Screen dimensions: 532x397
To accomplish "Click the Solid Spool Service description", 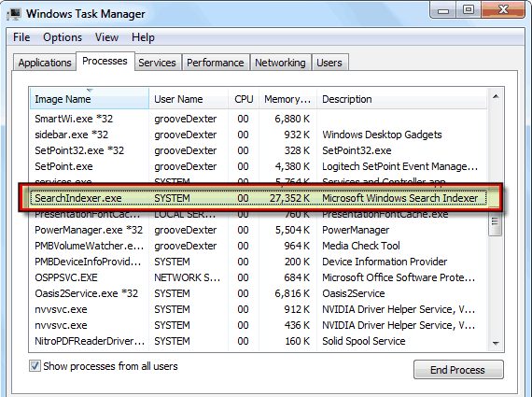I will tap(364, 341).
